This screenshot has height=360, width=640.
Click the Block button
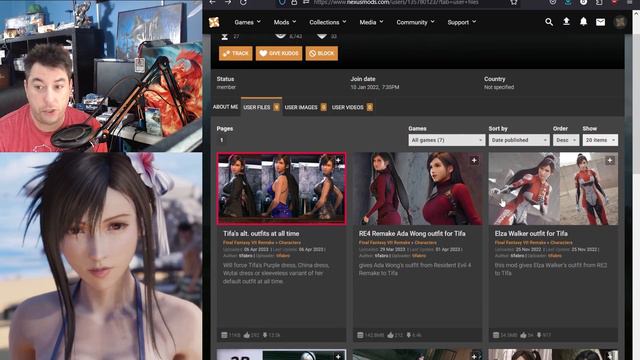pos(322,53)
